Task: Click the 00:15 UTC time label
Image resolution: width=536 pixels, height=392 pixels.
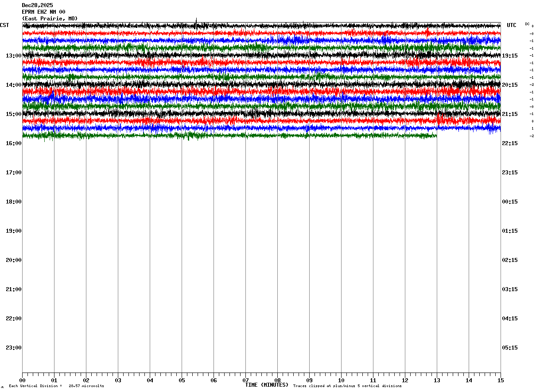Action: pyautogui.click(x=510, y=202)
